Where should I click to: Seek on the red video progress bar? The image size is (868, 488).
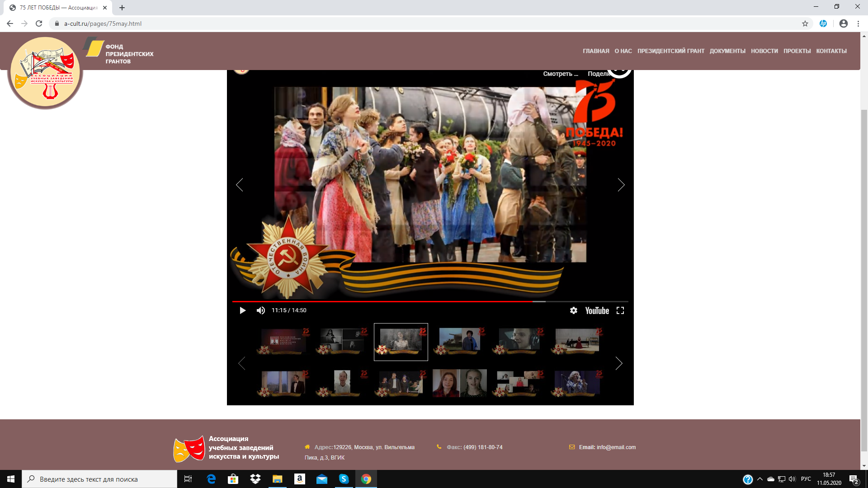click(x=430, y=301)
